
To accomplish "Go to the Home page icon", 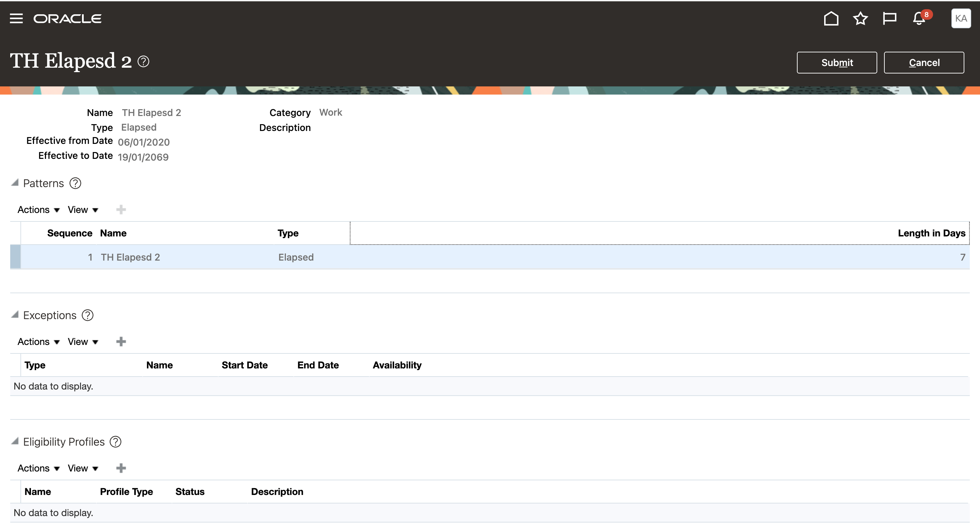I will coord(831,18).
